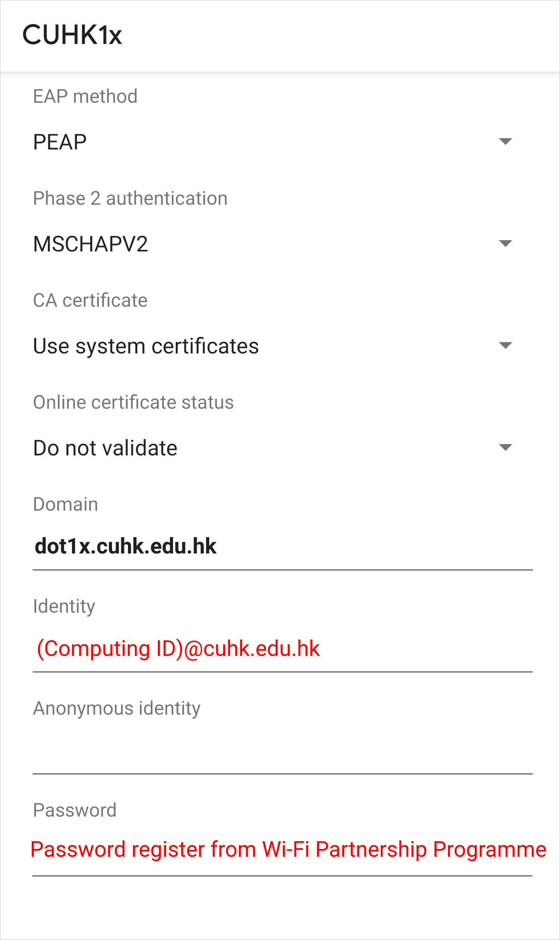560x940 pixels.
Task: Click the Online certificate status label
Action: pos(133,402)
